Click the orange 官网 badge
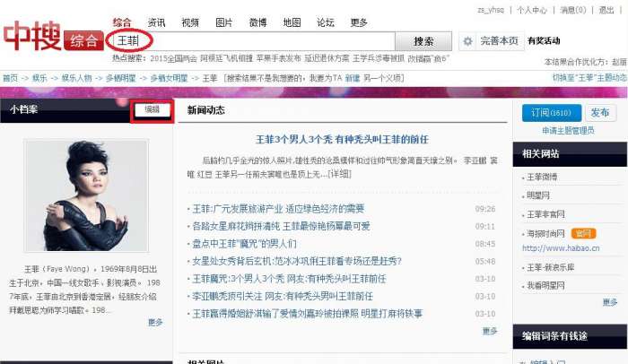 (x=583, y=233)
